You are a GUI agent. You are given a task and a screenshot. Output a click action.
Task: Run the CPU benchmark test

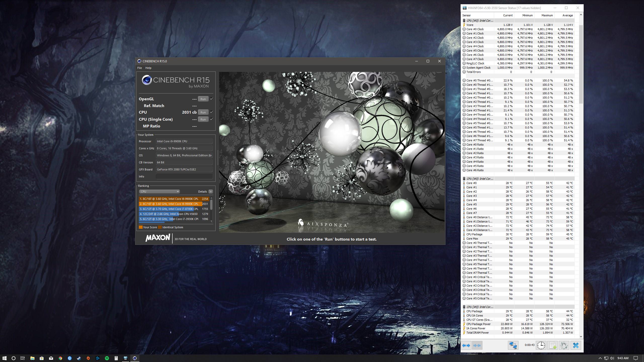[203, 112]
